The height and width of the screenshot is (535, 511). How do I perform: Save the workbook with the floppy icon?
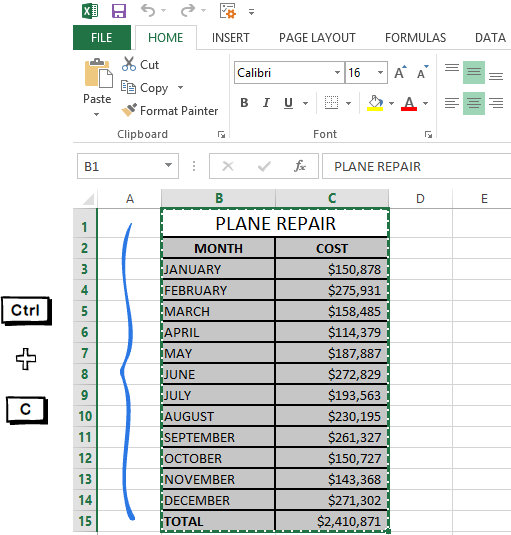(119, 11)
